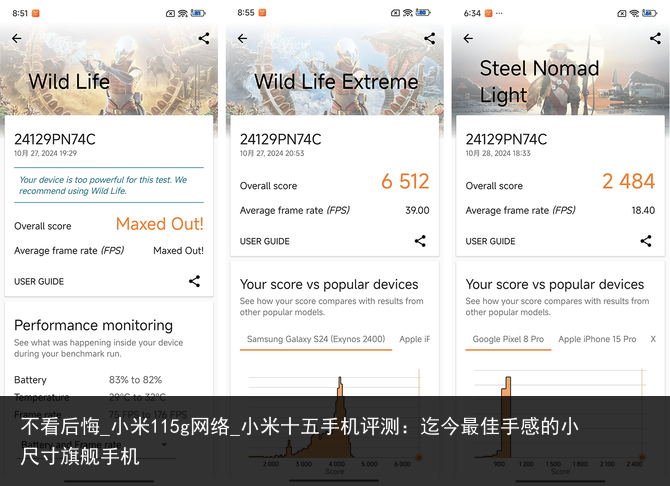Share the 2 484 score card result
This screenshot has width=670, height=486.
click(646, 241)
